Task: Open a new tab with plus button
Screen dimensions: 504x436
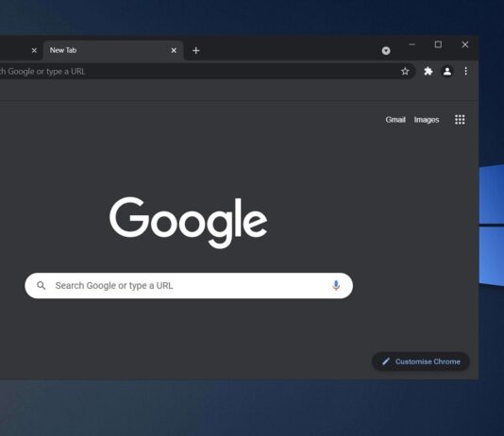Action: tap(195, 50)
